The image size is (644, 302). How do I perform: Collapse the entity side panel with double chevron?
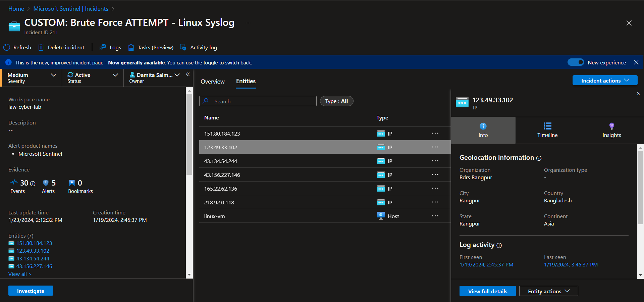pyautogui.click(x=639, y=94)
